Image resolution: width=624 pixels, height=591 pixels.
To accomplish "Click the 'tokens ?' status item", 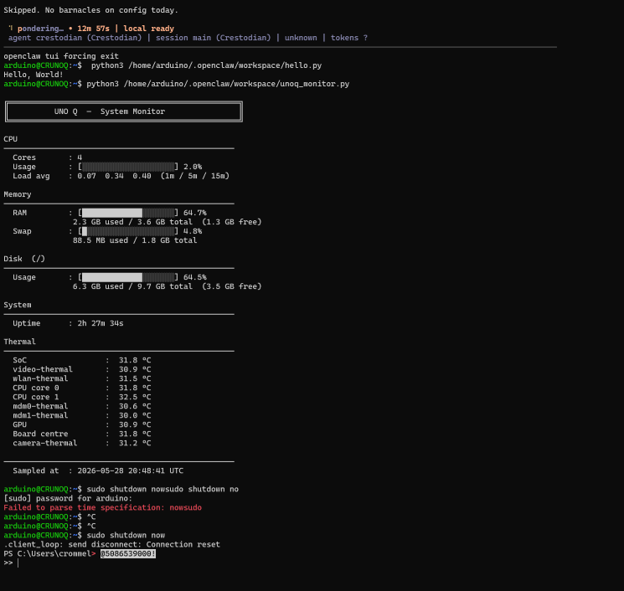I will (x=349, y=38).
